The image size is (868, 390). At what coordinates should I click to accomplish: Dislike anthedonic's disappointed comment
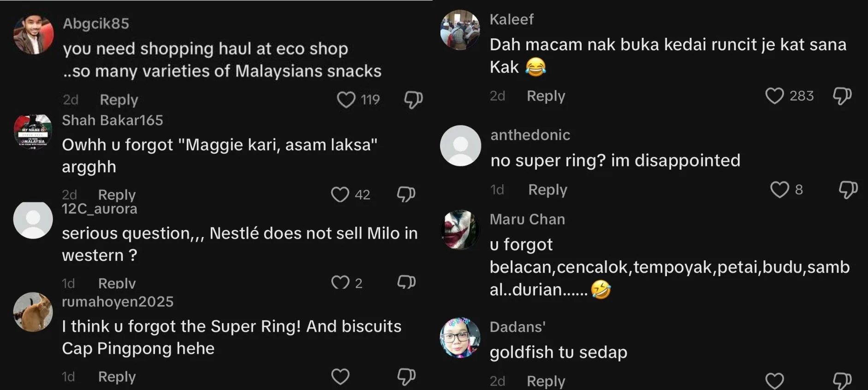click(x=848, y=189)
